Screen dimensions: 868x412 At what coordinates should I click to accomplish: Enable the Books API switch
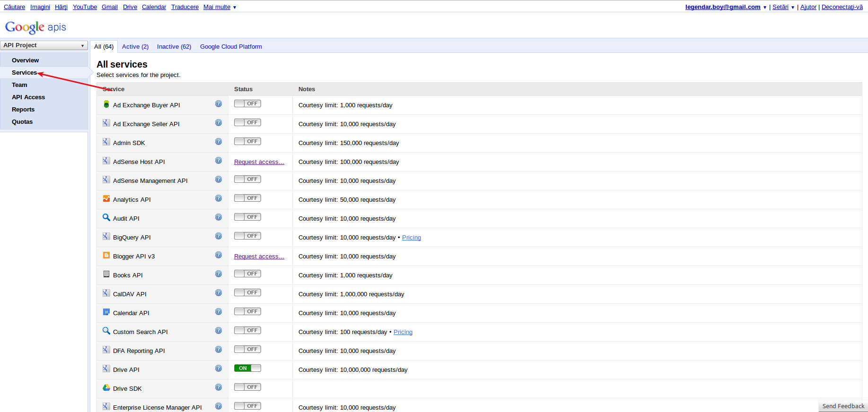click(x=247, y=274)
